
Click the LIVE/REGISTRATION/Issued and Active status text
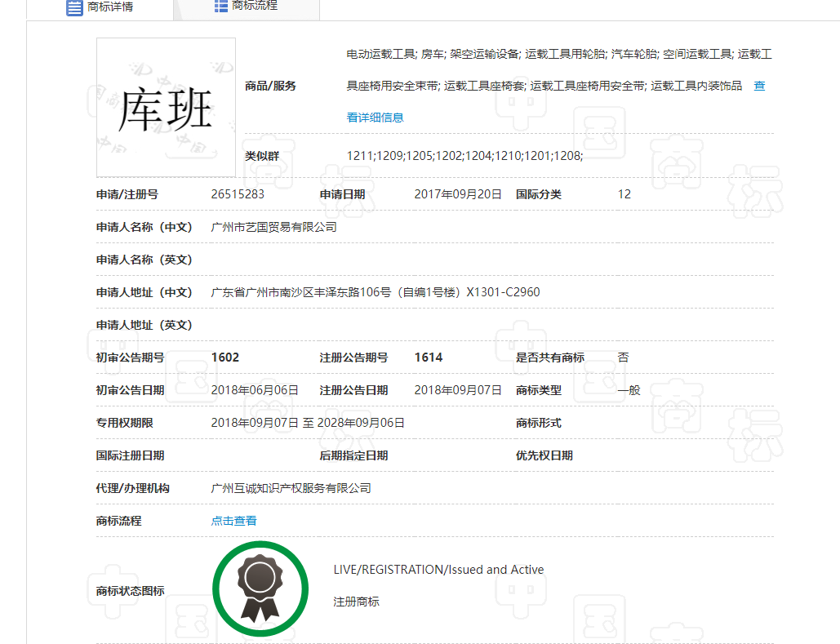pos(438,570)
